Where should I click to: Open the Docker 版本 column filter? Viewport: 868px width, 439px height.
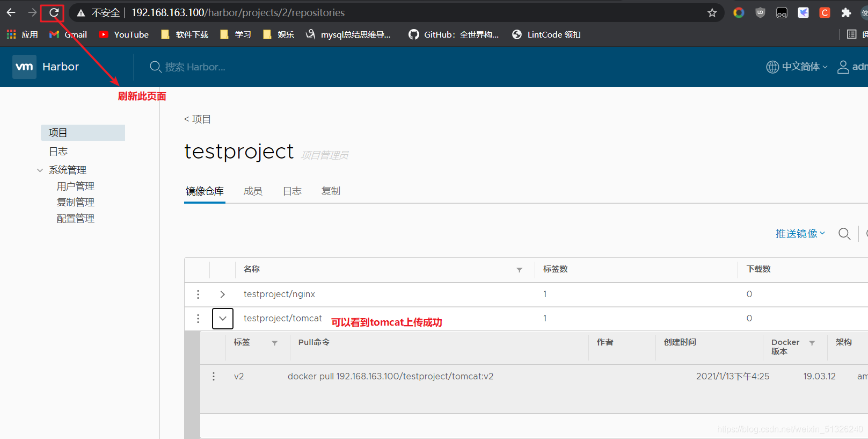click(x=812, y=343)
